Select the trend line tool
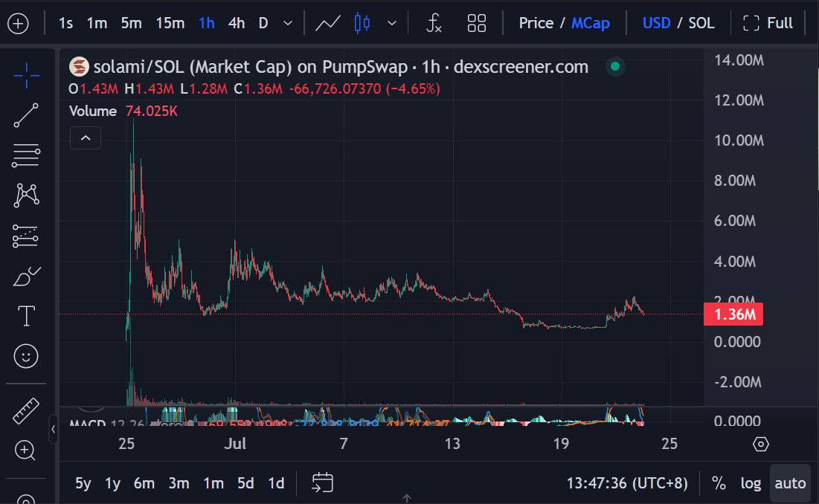 26,115
